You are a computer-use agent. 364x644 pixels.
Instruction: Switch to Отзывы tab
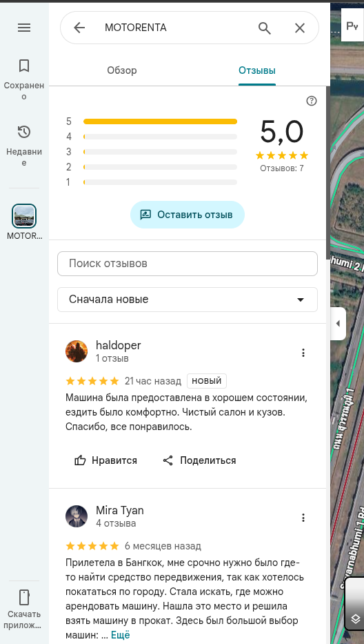(257, 70)
